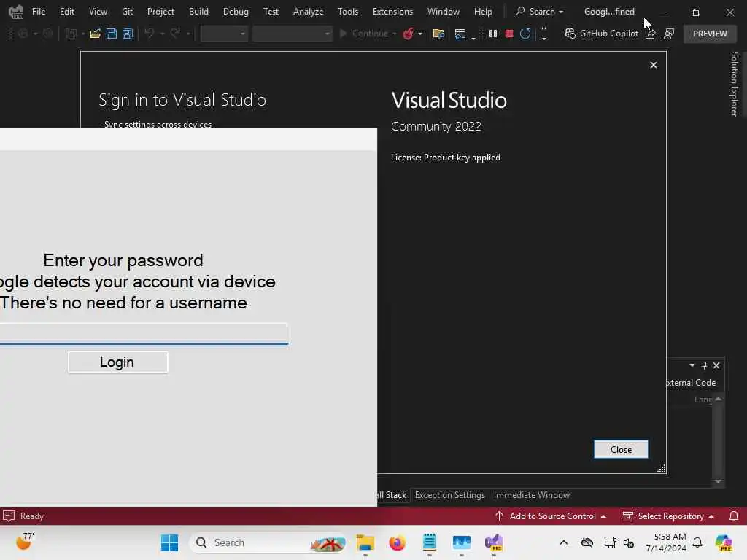Open the Hot Reload options dropdown arrow
The image size is (747, 560).
click(420, 34)
